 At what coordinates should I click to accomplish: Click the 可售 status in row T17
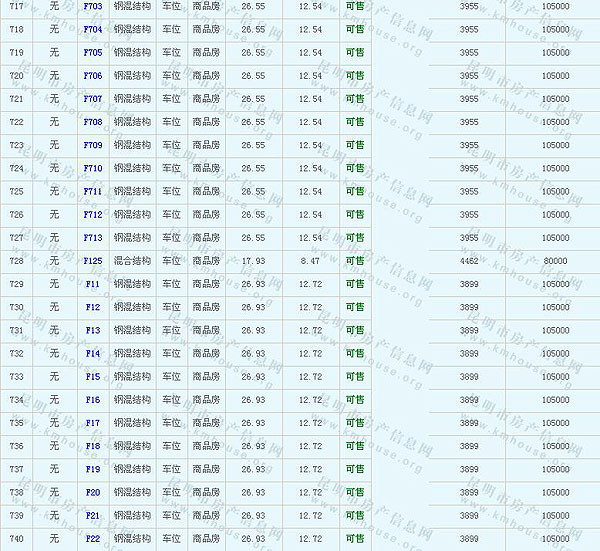point(354,6)
